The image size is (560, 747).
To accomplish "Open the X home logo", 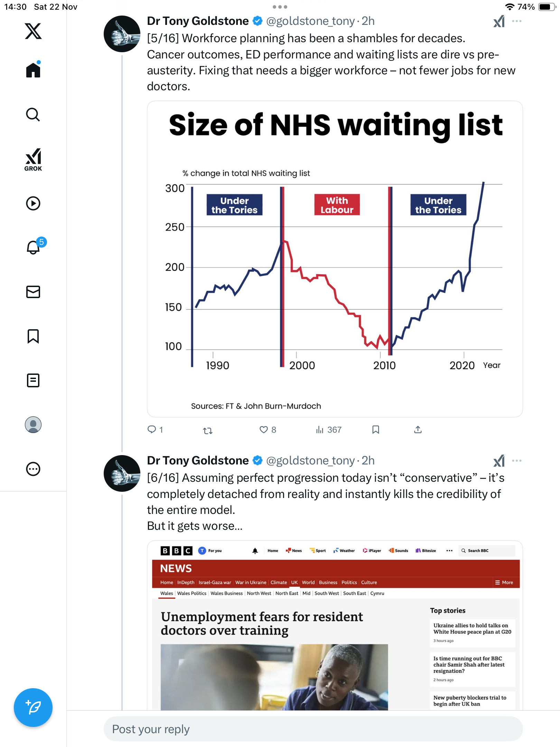I will tap(33, 31).
